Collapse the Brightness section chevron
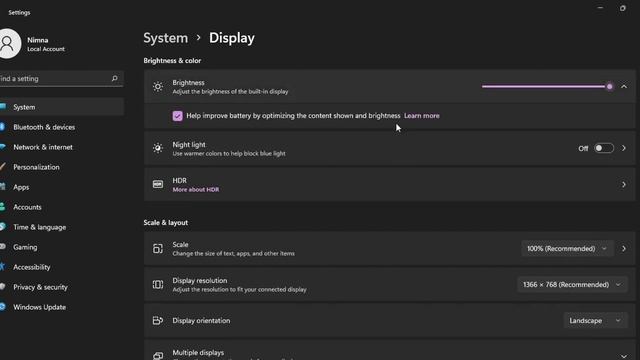The height and width of the screenshot is (360, 640). tap(624, 87)
